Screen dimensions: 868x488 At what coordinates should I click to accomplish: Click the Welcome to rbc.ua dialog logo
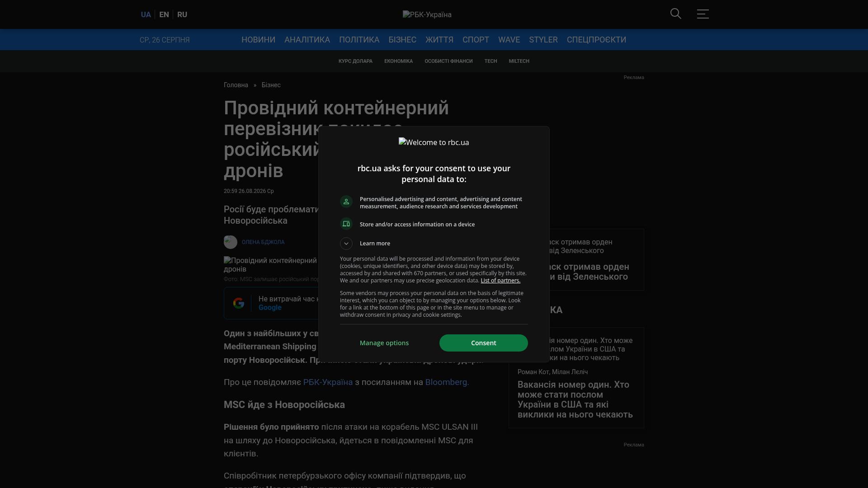point(434,142)
